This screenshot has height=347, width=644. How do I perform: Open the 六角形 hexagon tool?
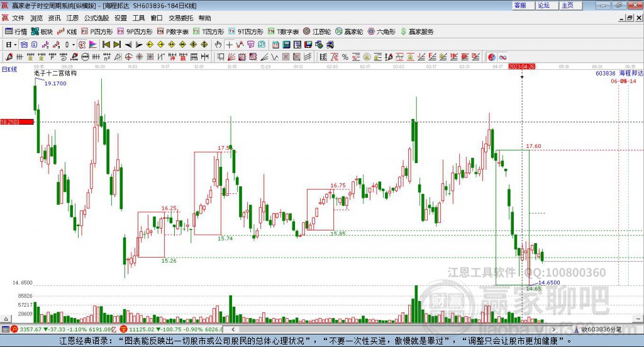click(382, 31)
